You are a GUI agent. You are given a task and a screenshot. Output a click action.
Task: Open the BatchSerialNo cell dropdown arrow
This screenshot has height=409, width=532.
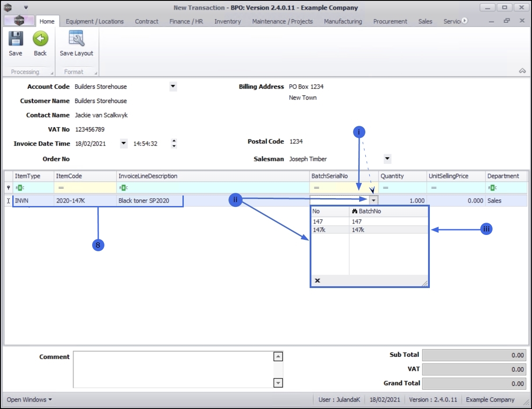373,200
